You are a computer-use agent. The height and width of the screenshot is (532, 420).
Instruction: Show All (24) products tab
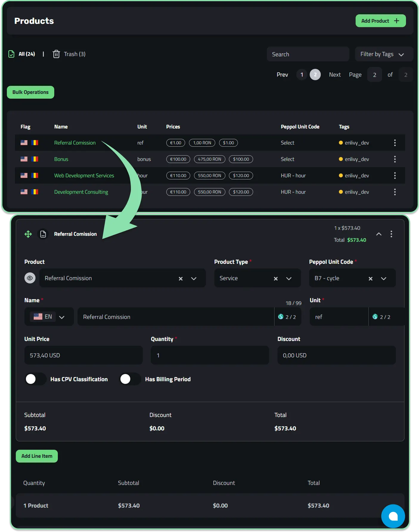tap(27, 54)
